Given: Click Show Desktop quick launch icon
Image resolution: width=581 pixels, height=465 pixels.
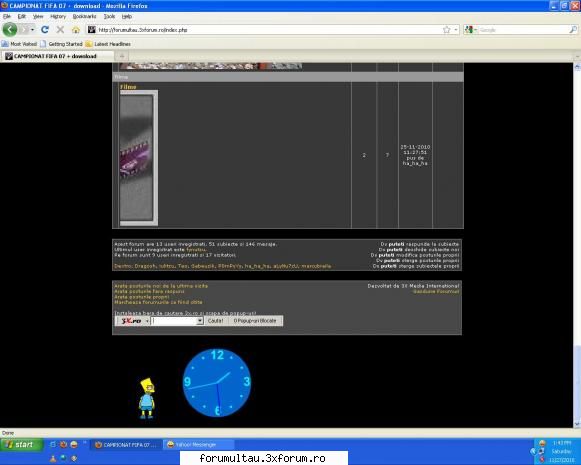Looking at the screenshot, I should [x=53, y=444].
